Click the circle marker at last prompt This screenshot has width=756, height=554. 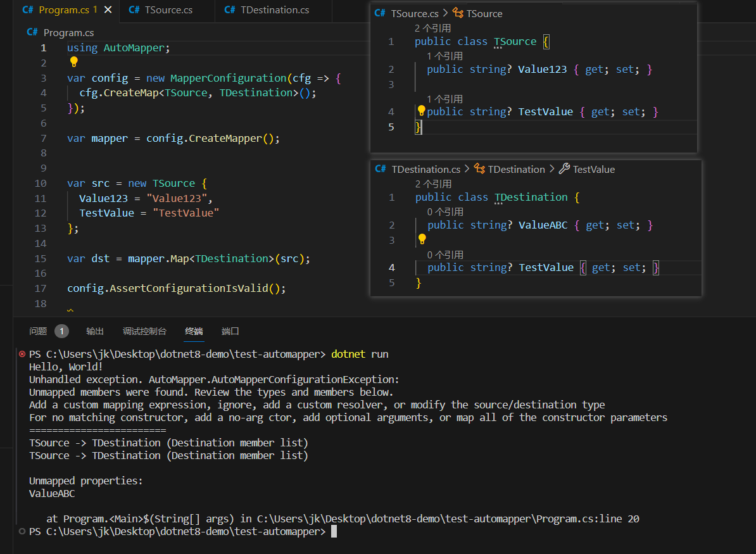pos(22,531)
